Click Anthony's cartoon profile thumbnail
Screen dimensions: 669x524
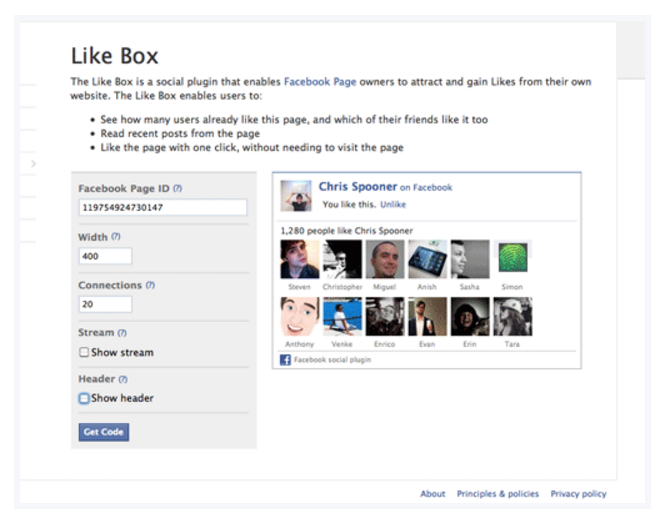[x=300, y=317]
